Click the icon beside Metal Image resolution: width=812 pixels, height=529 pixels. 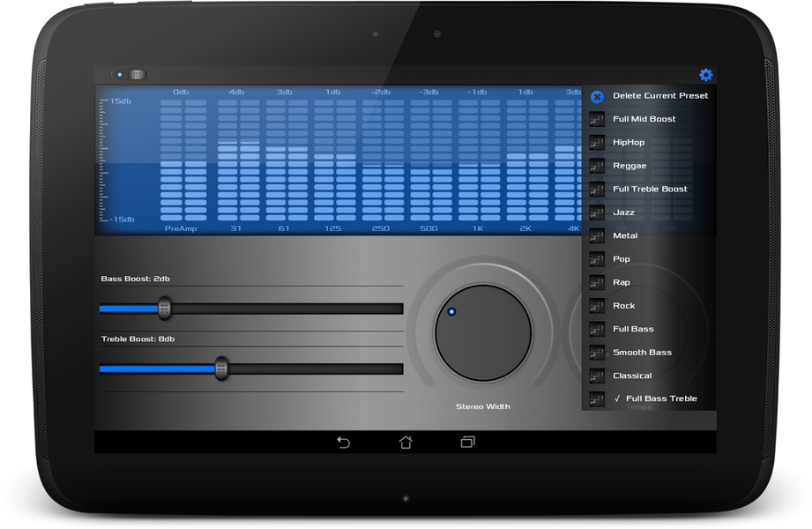tap(597, 235)
